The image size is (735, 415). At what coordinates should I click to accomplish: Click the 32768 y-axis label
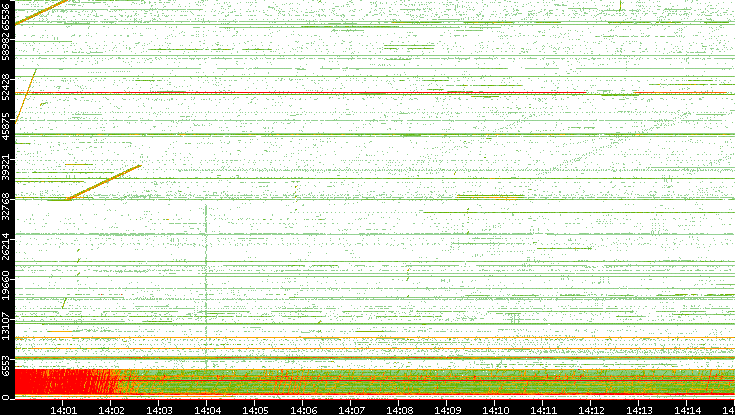7,204
